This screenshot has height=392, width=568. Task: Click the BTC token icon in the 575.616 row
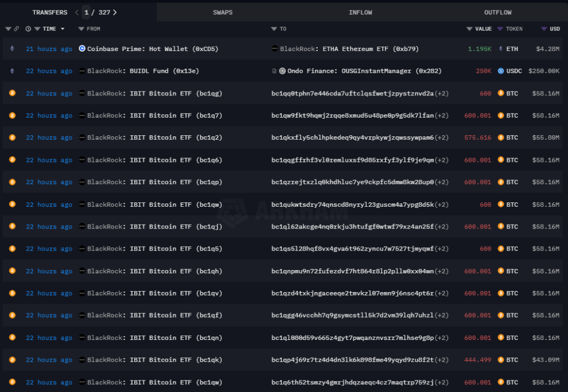501,138
